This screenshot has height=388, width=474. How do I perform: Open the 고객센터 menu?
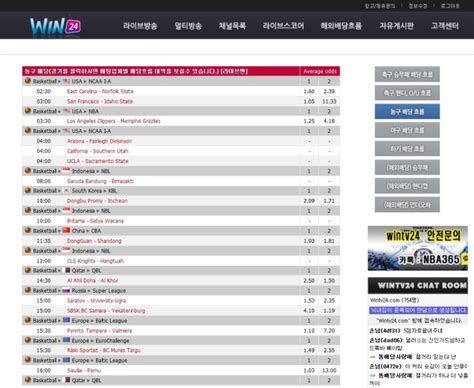[445, 26]
